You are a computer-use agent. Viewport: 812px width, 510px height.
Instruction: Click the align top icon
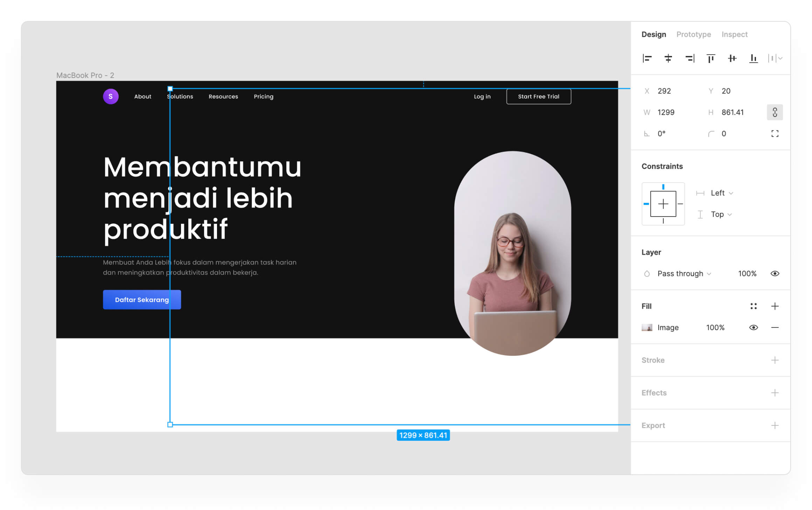tap(711, 58)
